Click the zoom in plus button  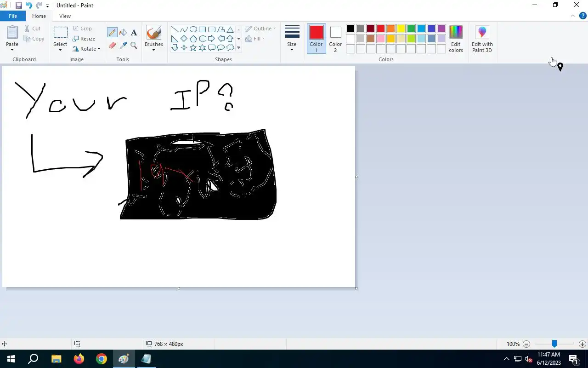(x=582, y=344)
